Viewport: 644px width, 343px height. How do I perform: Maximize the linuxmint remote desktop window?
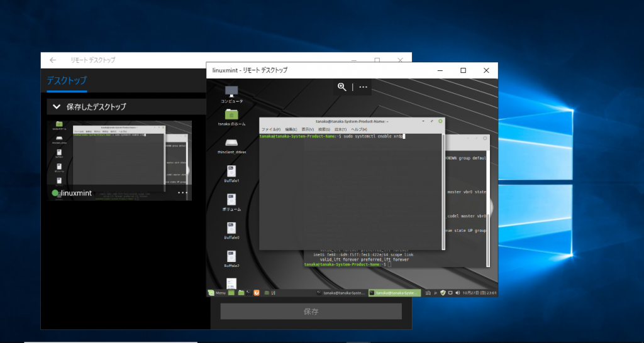click(x=463, y=70)
